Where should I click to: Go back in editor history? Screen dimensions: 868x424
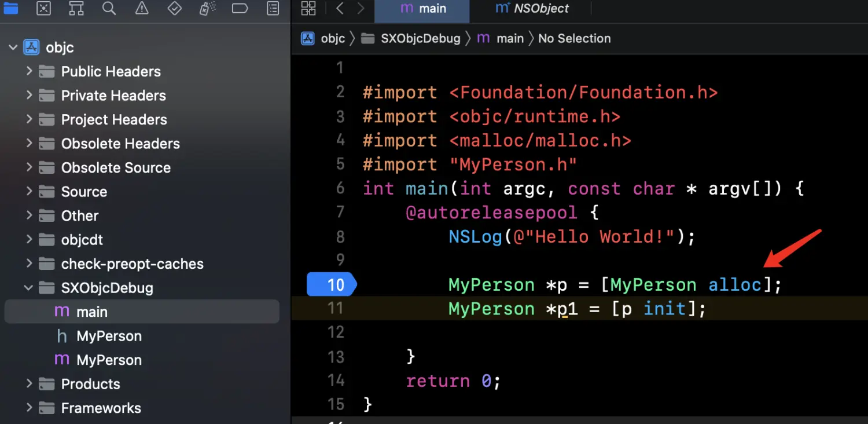[340, 8]
